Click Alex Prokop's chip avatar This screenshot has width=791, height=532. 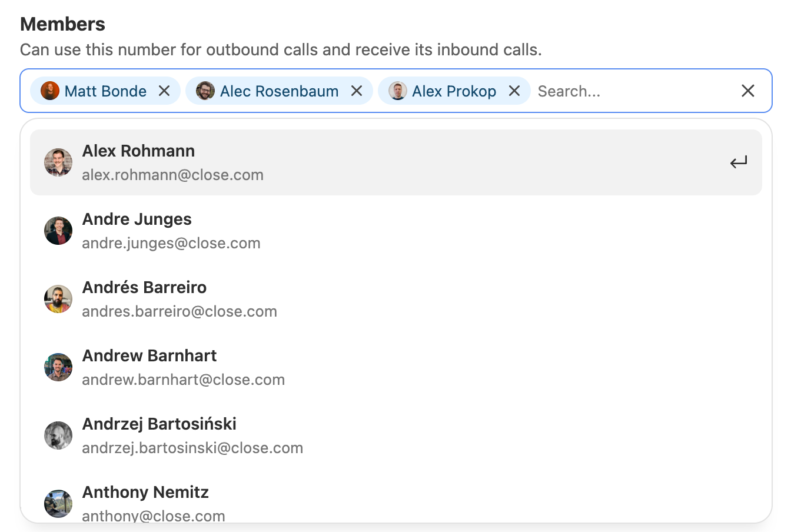(x=398, y=91)
